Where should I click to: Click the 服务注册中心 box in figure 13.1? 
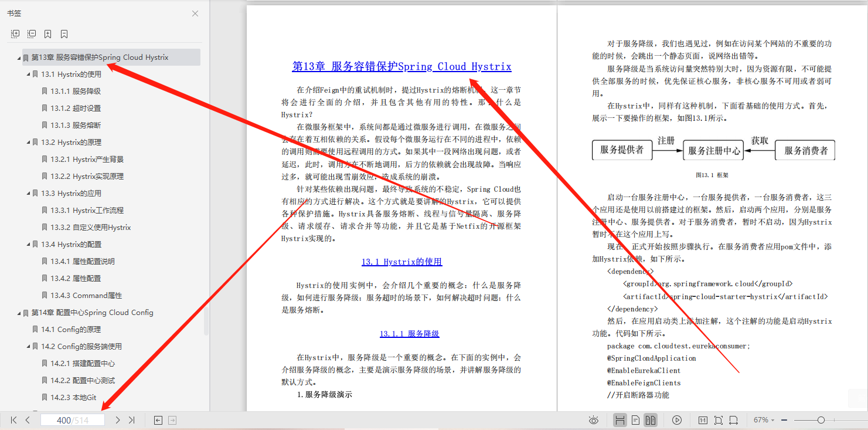pos(714,151)
